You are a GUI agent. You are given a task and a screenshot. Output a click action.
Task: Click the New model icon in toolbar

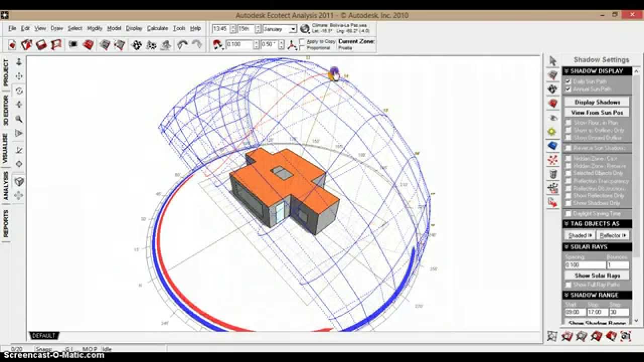(x=12, y=45)
